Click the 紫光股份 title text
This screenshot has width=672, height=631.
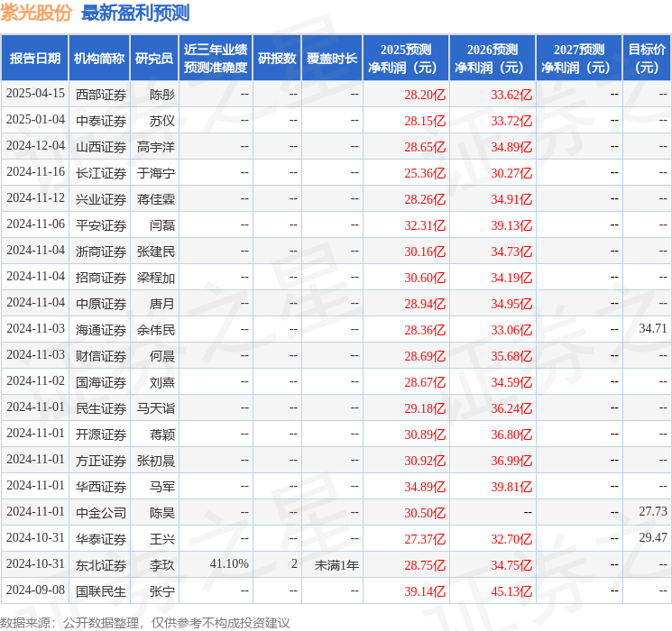click(x=36, y=13)
